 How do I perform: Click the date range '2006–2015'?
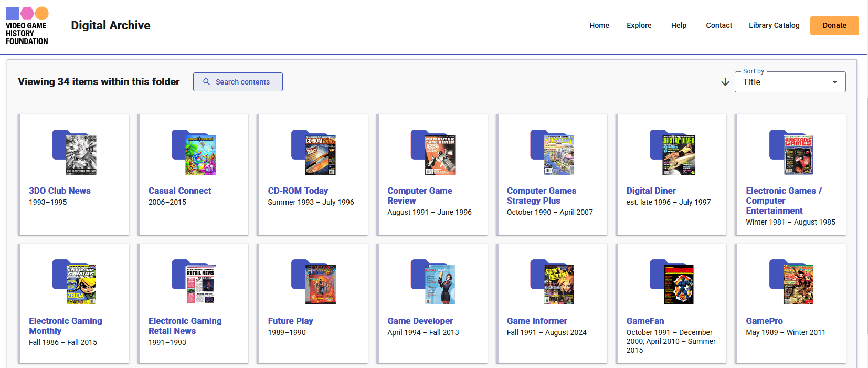167,202
